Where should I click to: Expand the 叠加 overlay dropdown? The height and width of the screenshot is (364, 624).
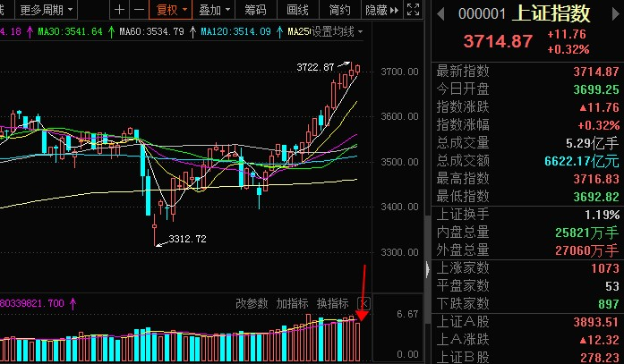pos(215,10)
